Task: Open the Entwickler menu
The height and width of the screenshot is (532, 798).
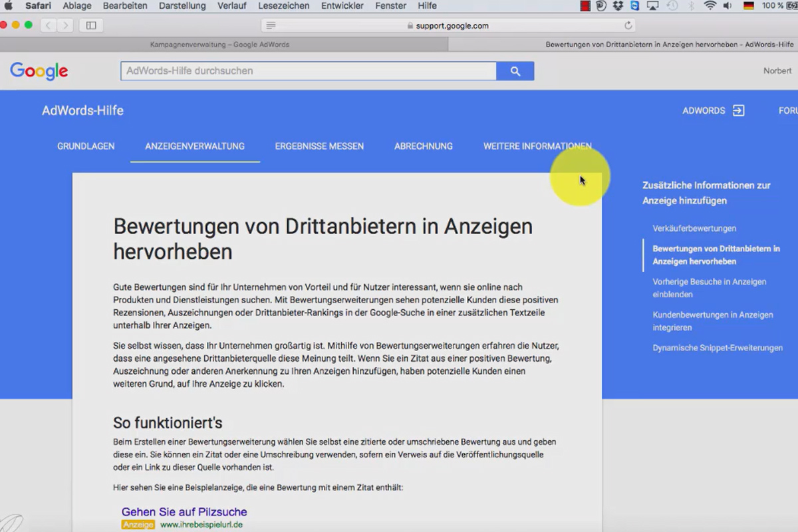Action: coord(342,6)
